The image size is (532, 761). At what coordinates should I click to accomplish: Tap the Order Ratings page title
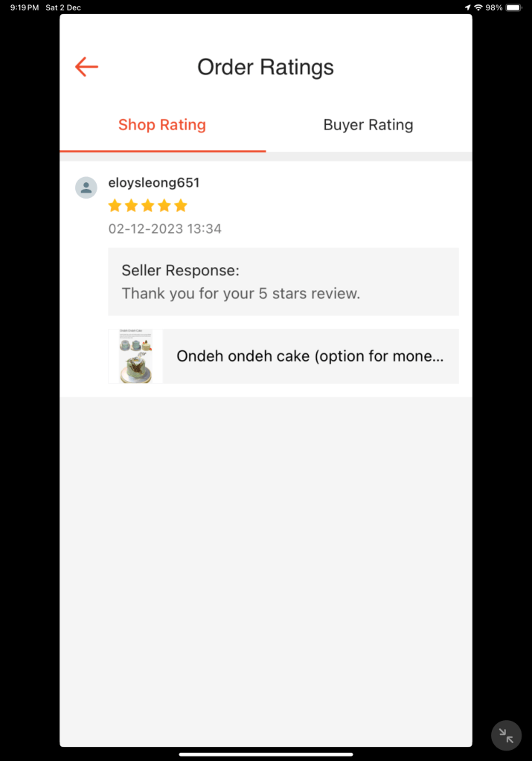click(266, 67)
